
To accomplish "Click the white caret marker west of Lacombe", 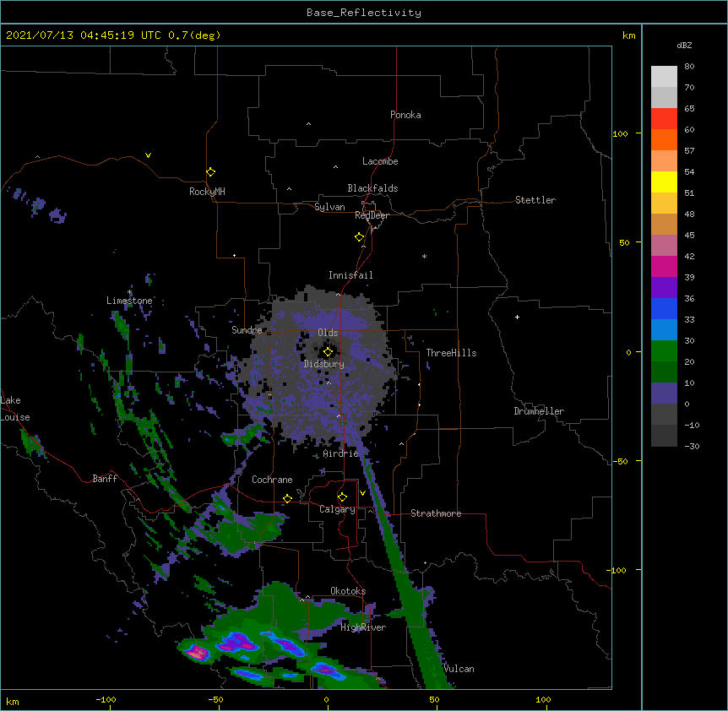I will click(x=335, y=167).
